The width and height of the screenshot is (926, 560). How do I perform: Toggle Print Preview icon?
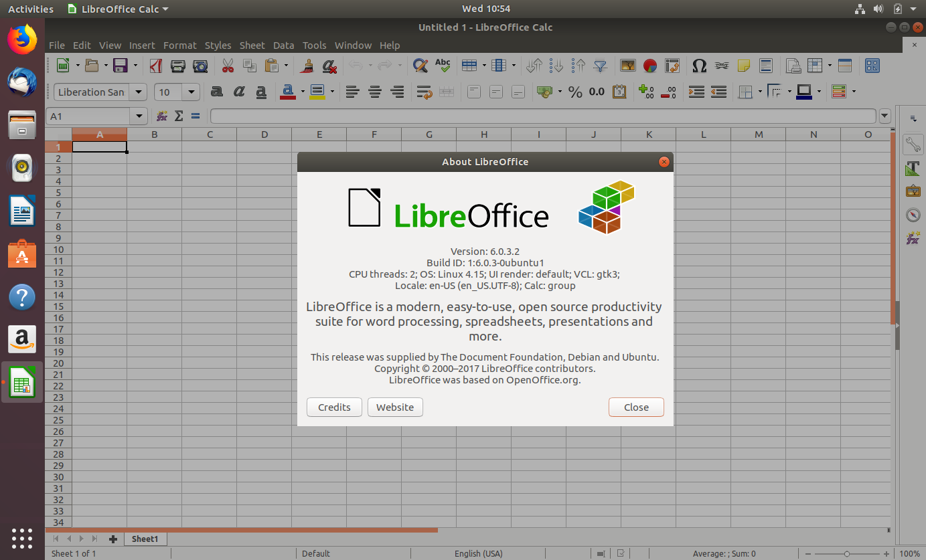(x=200, y=66)
